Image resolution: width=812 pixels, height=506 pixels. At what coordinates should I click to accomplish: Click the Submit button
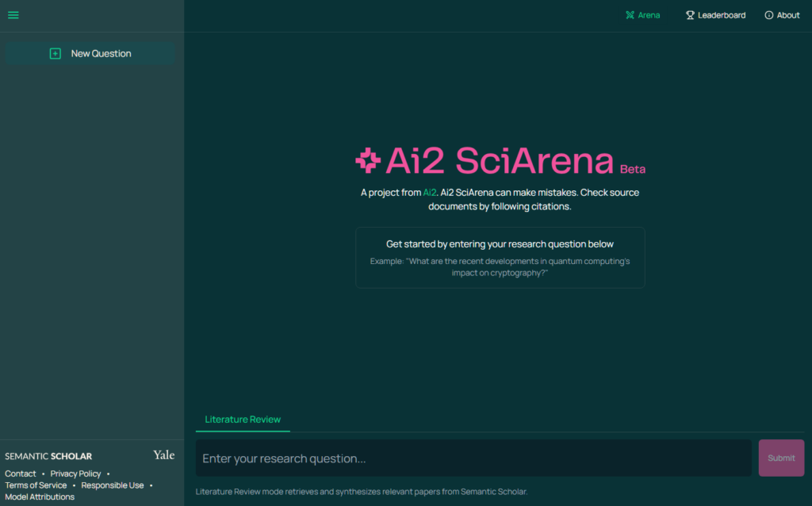781,458
